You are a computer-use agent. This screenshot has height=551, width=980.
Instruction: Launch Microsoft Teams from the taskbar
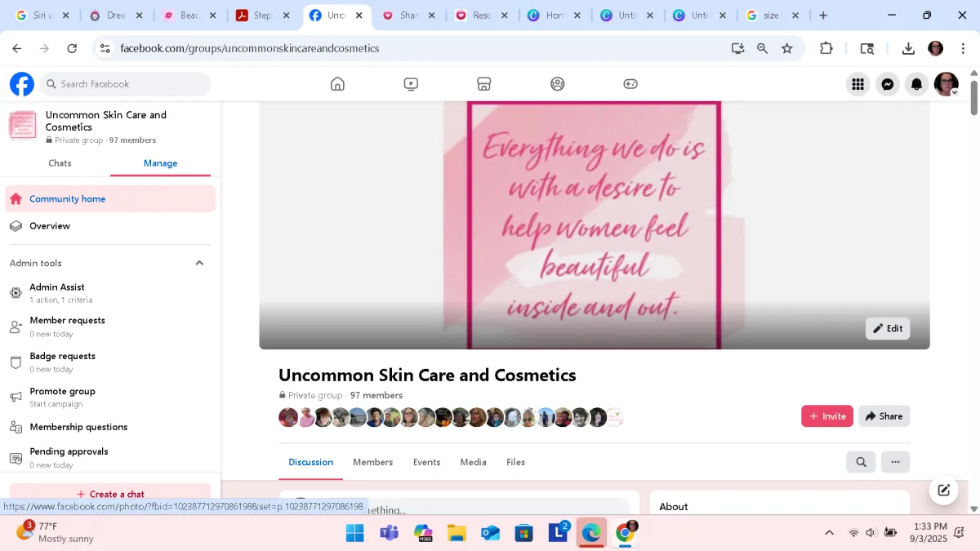tap(389, 533)
